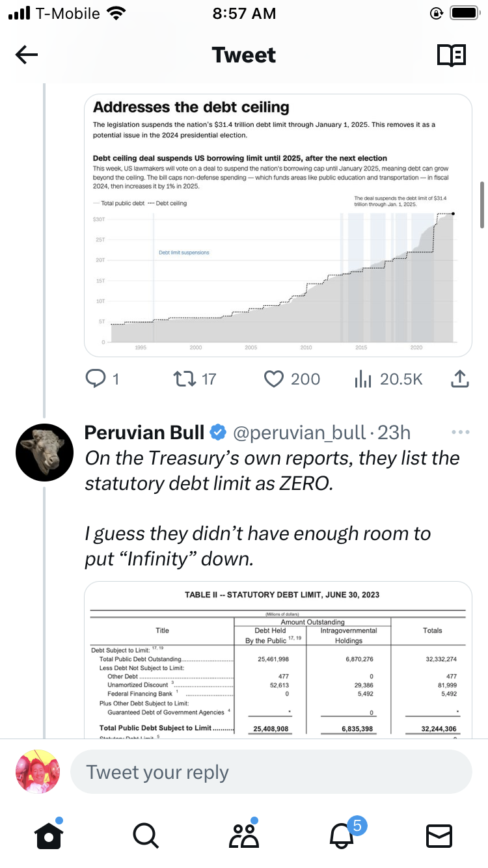Tap the reply speech bubble icon
The height and width of the screenshot is (868, 488).
95,379
